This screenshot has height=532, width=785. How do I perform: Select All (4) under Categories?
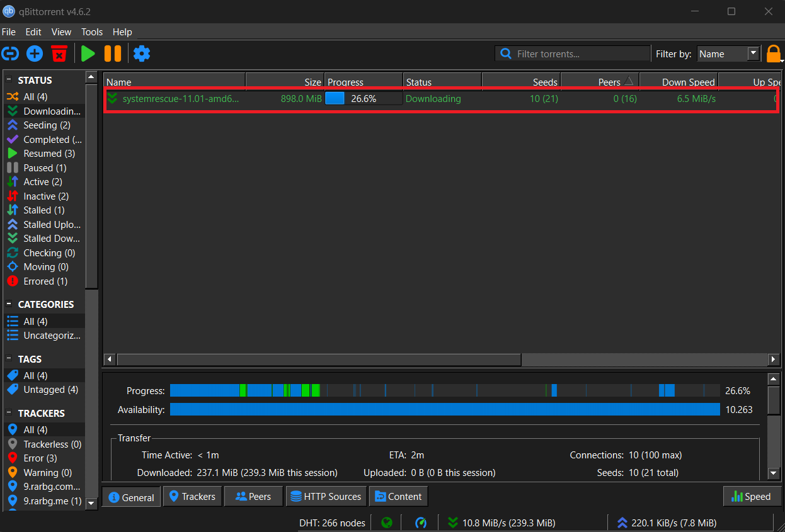(x=44, y=321)
